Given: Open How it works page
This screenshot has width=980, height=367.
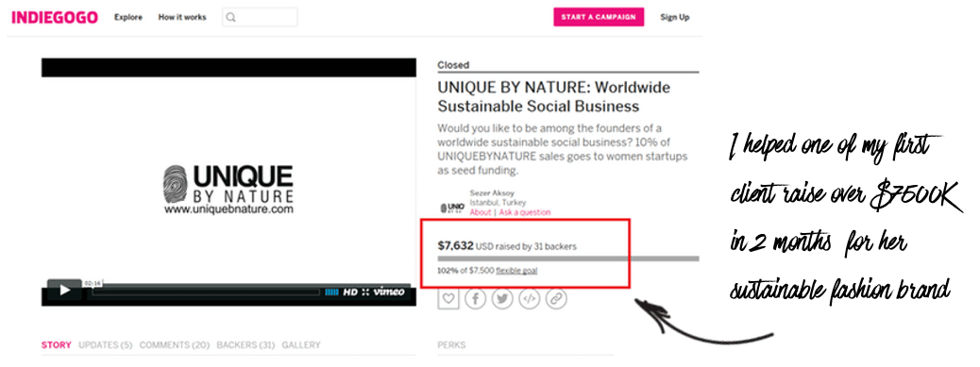Looking at the screenshot, I should (182, 18).
